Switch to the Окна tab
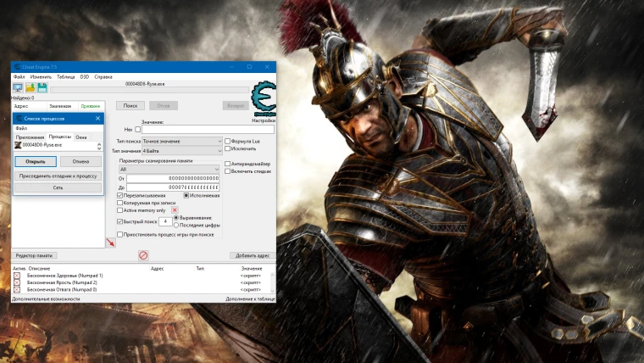 (81, 137)
